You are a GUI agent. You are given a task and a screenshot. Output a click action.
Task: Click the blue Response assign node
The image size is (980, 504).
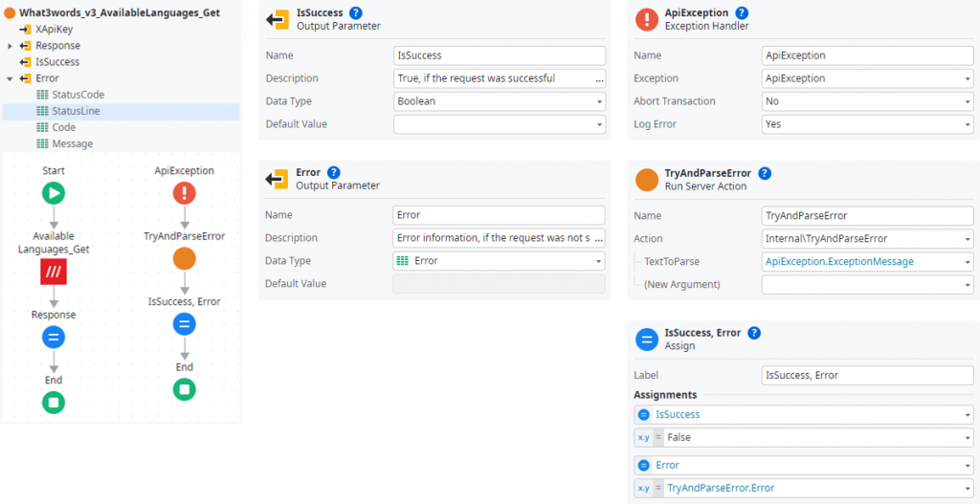[x=54, y=337]
